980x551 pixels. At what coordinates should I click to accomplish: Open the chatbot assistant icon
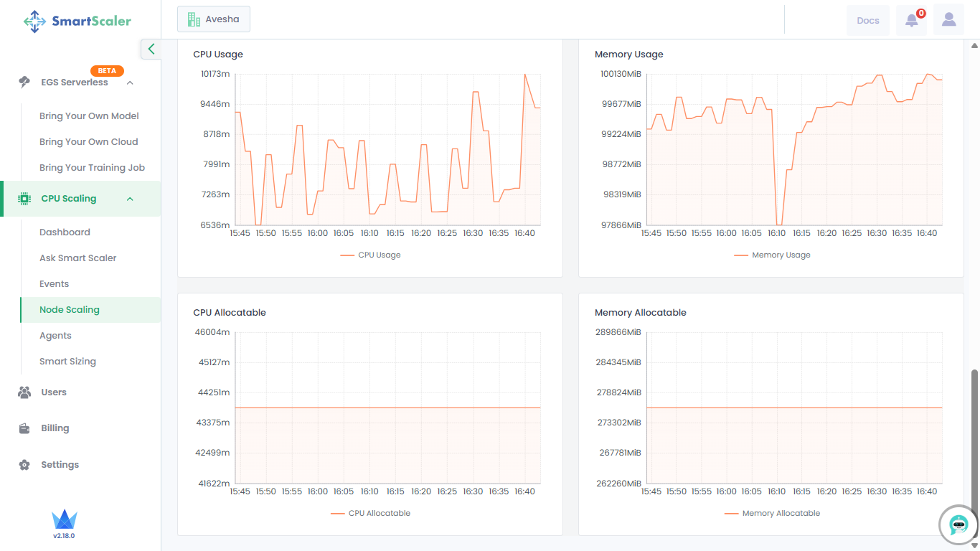958,525
